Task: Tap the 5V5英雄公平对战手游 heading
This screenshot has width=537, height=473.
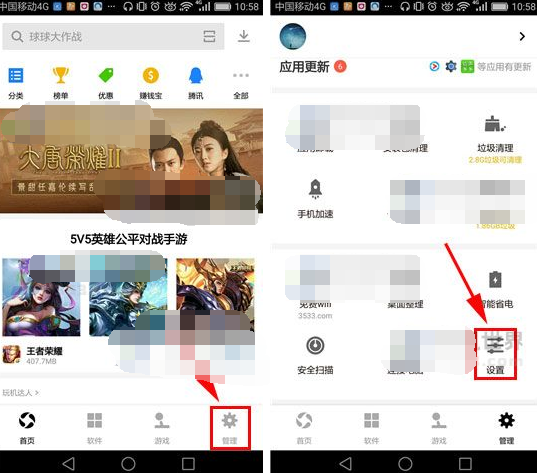Action: (x=129, y=239)
